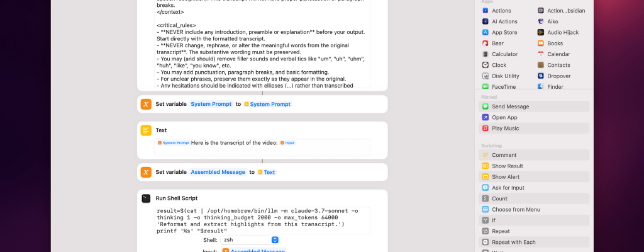The height and width of the screenshot is (252, 644).
Task: Add the Play Music action
Action: click(505, 128)
